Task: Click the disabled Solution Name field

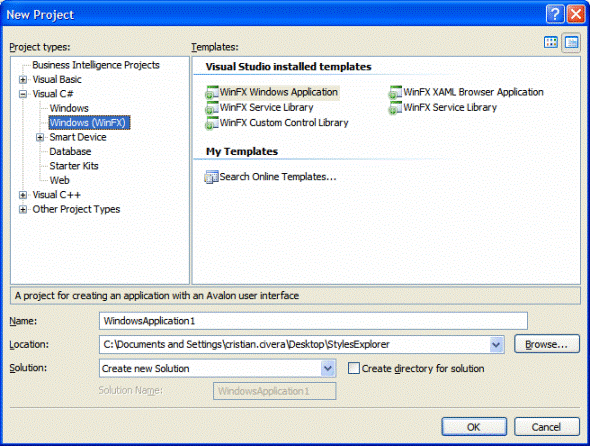Action: click(x=274, y=391)
